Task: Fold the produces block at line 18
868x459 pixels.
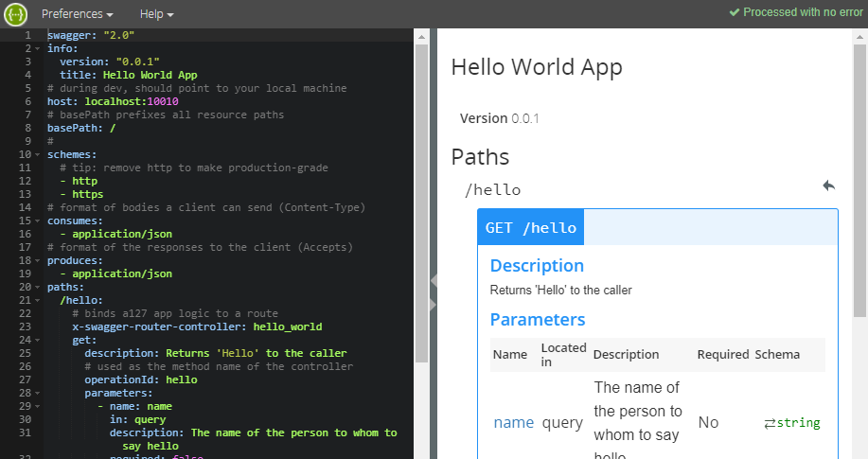Action: coord(37,260)
